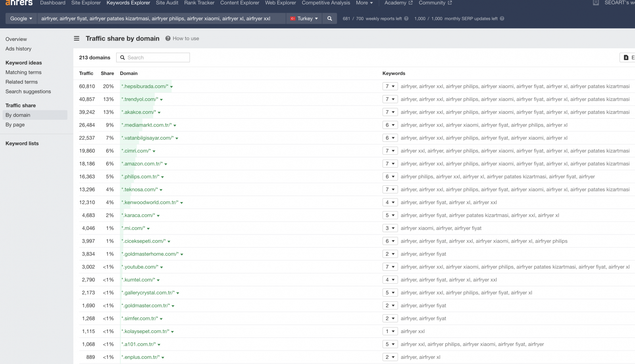Expand the enplus.com.tr keywords count dropdown
The image size is (635, 364).
point(390,357)
